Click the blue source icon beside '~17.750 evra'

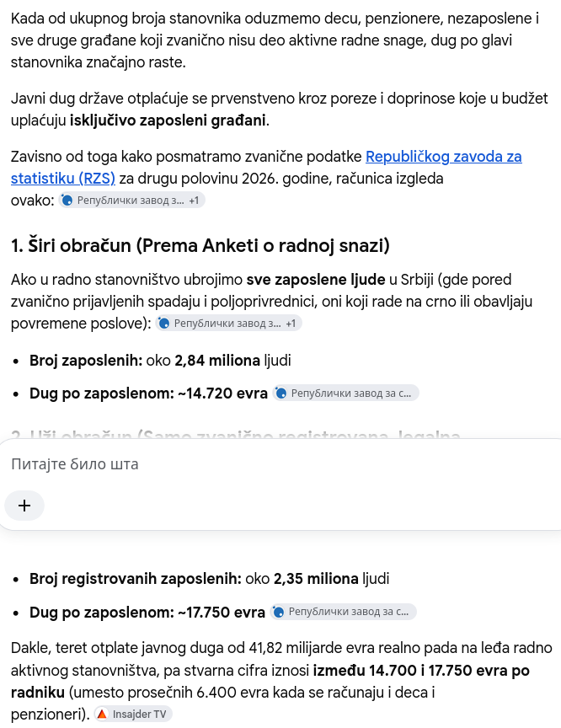(x=279, y=612)
